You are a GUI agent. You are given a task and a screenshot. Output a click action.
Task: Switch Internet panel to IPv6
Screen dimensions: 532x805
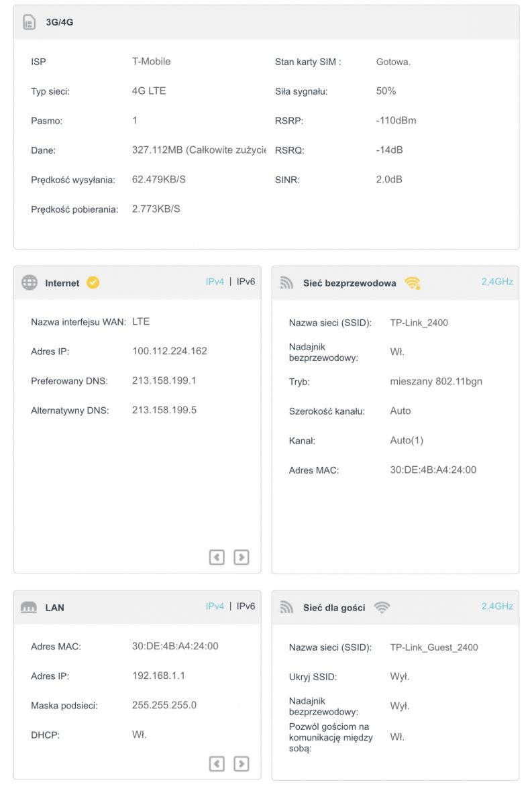(x=246, y=282)
